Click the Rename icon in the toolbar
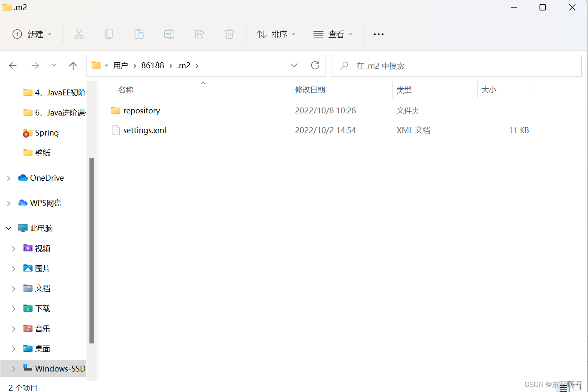 [x=169, y=34]
